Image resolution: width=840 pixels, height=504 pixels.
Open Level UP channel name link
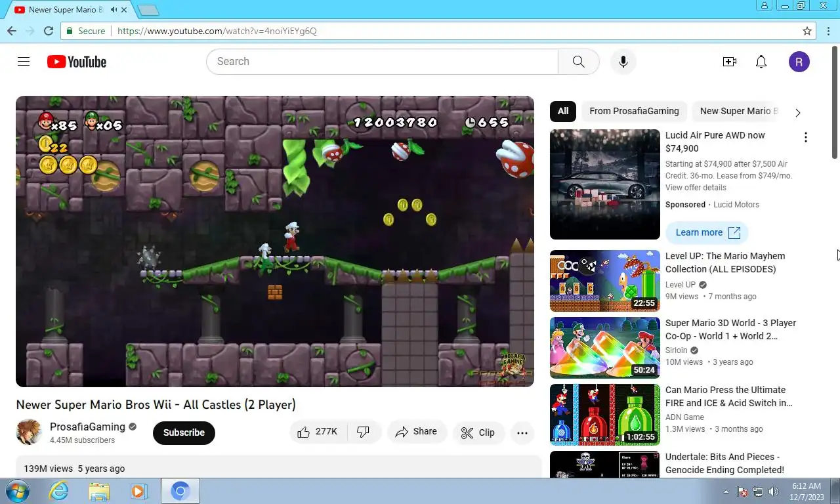[681, 285]
